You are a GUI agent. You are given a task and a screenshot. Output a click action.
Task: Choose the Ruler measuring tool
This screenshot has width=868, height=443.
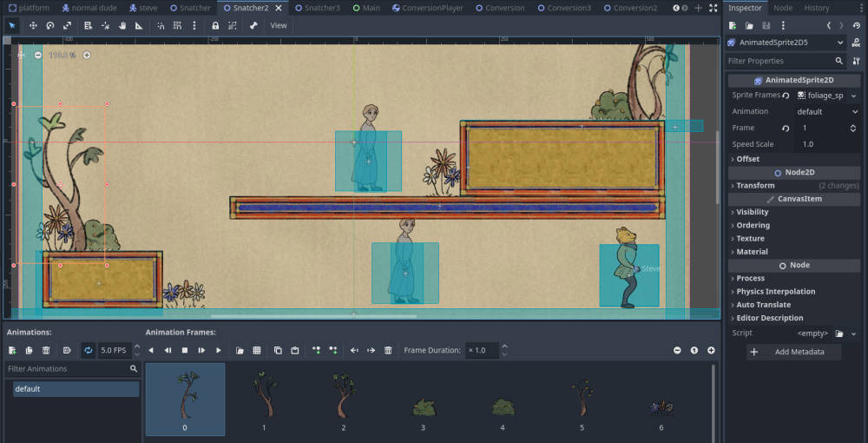[x=139, y=25]
